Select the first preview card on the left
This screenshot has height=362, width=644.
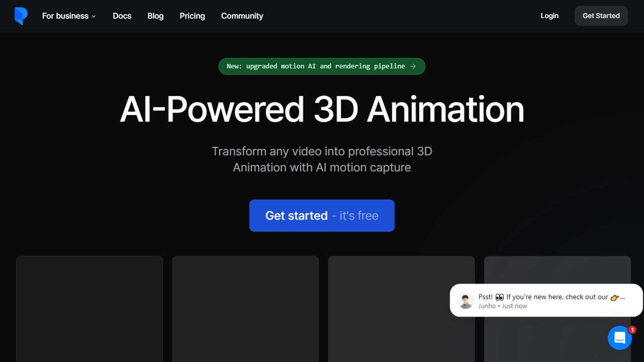tap(90, 309)
